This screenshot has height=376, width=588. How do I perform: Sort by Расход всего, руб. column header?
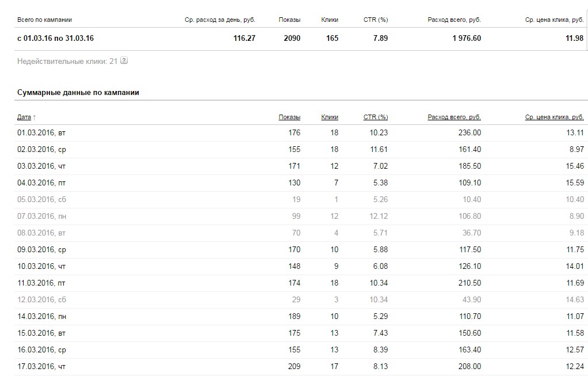click(x=454, y=117)
